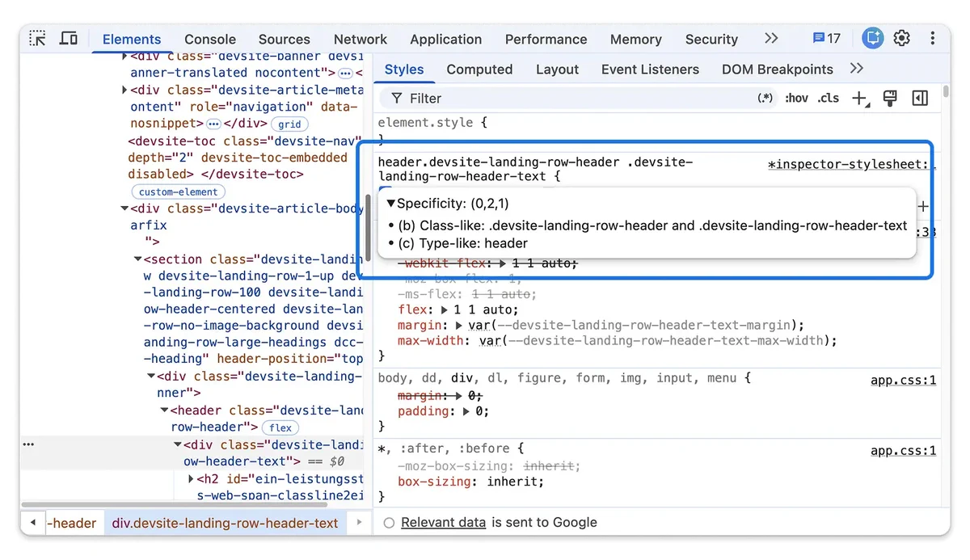Open app.css:1 link for body, dd rule
This screenshot has width=970, height=560.
(x=903, y=380)
